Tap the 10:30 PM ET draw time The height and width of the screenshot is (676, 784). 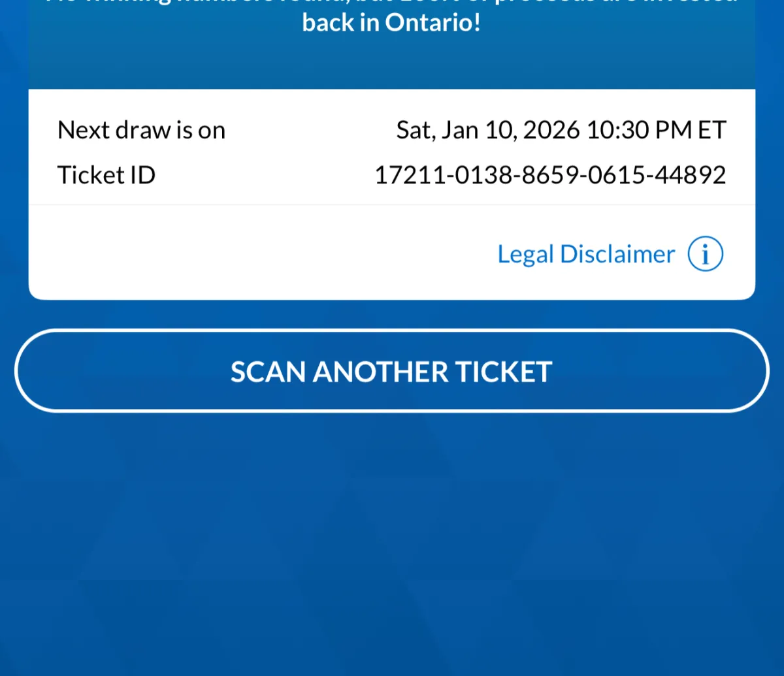[x=656, y=130]
